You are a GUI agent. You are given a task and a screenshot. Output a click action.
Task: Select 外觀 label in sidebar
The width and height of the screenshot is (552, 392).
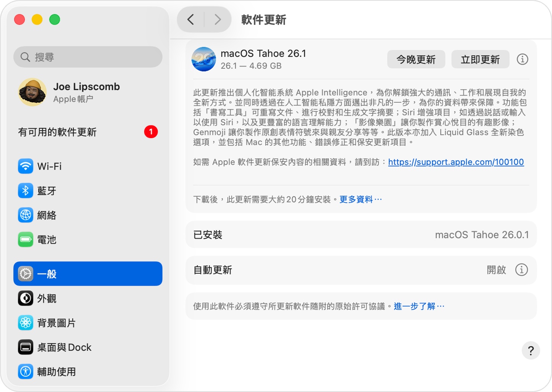click(x=47, y=298)
